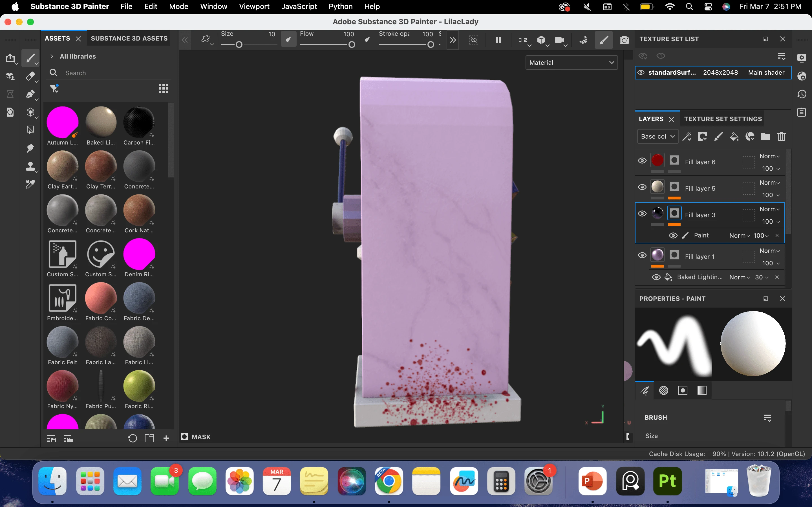Hide the Paint effect on Fill layer 3

[673, 235]
